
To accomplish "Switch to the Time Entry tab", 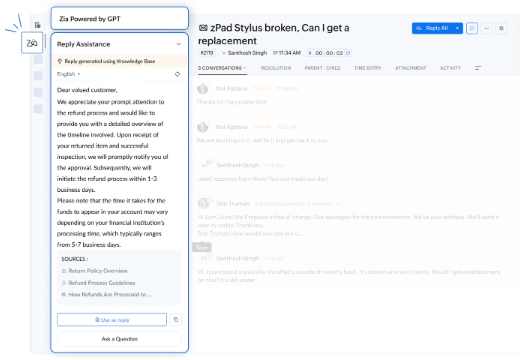I will [367, 68].
